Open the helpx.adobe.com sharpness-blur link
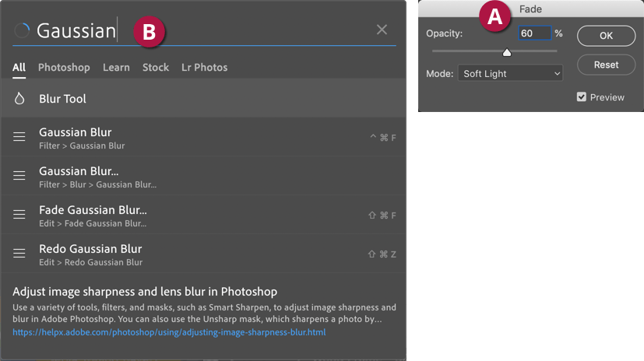This screenshot has width=644, height=361. click(169, 332)
